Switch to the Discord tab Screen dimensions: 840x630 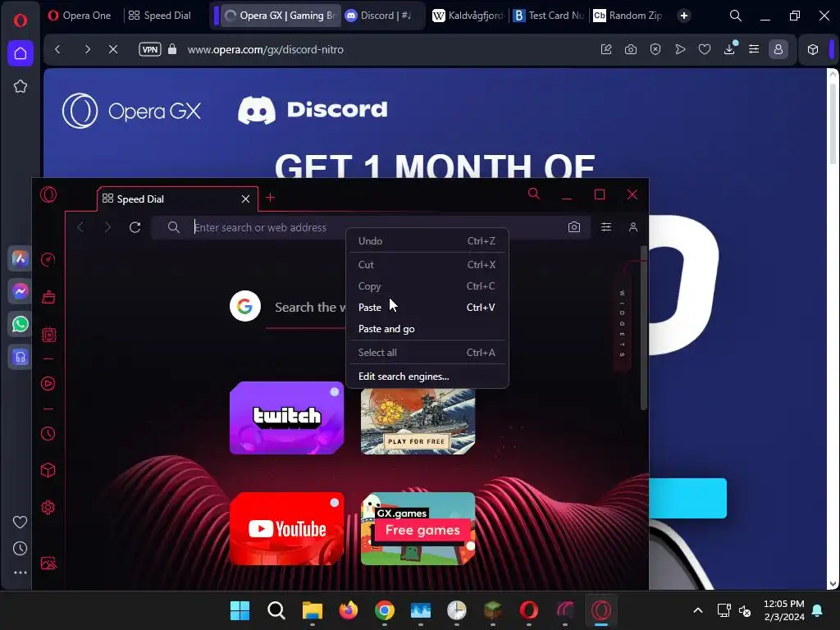click(379, 16)
